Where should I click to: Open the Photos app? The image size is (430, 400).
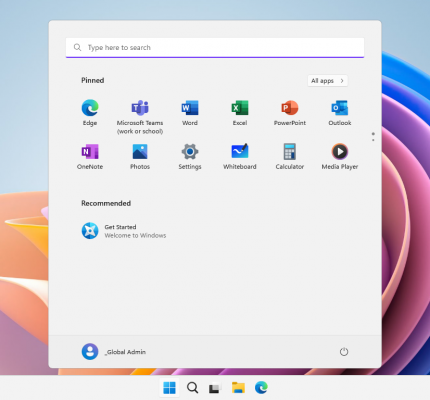point(140,157)
